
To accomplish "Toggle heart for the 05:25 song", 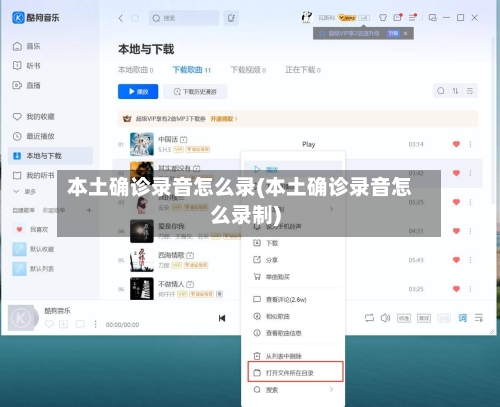I will (x=456, y=202).
